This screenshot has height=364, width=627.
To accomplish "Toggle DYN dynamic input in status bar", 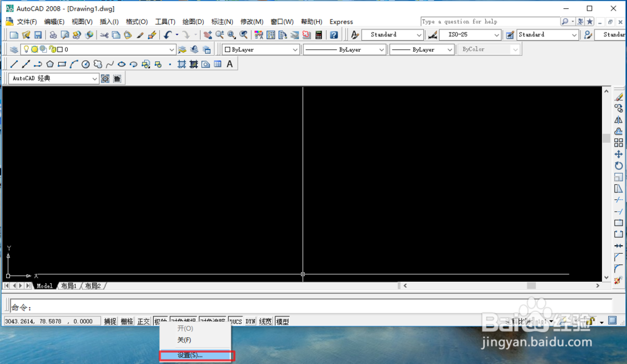I will 250,321.
